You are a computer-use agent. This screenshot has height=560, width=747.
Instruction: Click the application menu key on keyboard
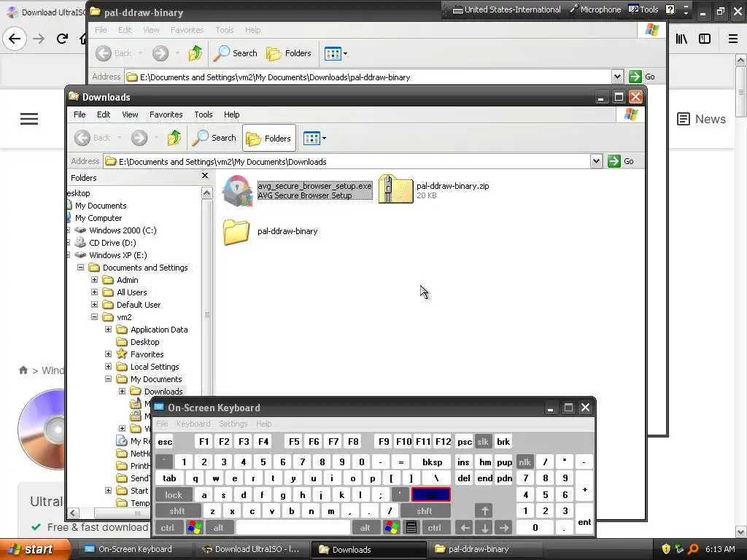pos(411,528)
